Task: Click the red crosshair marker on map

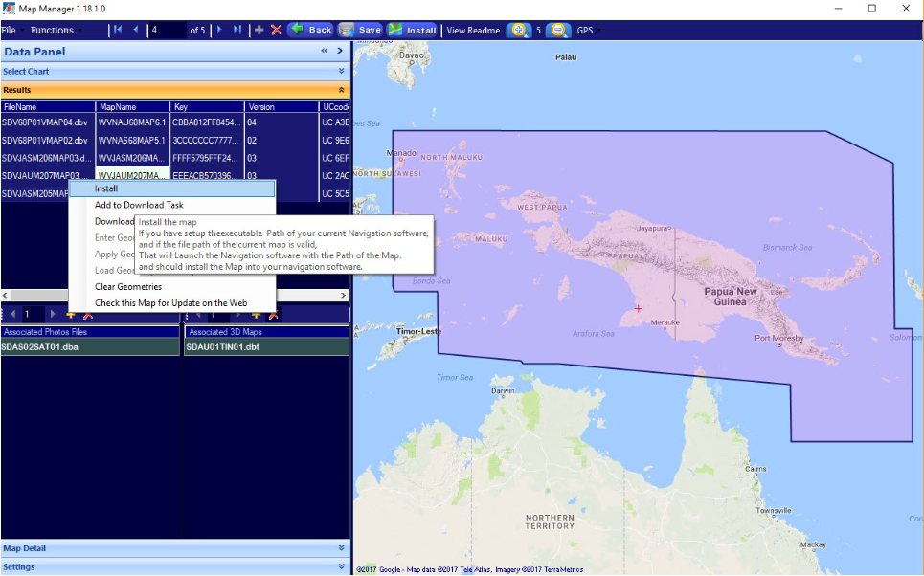Action: pyautogui.click(x=639, y=309)
